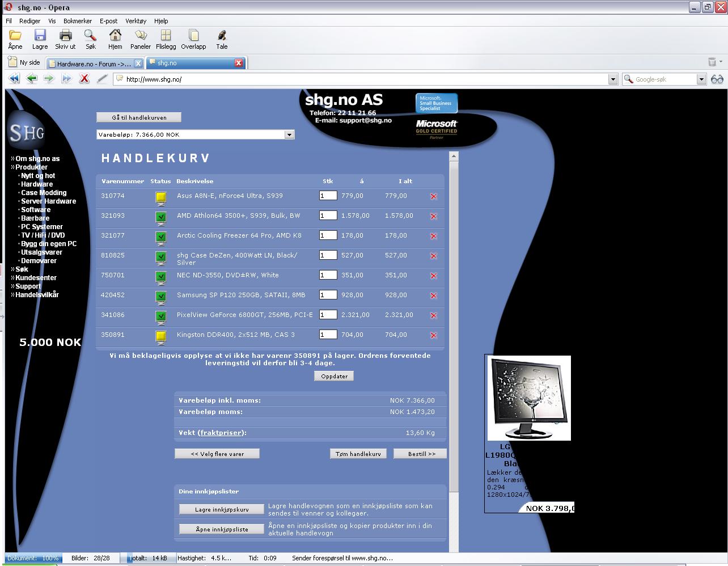Click the red stop loading icon
Viewport: 728px width, 566px height.
(x=84, y=79)
